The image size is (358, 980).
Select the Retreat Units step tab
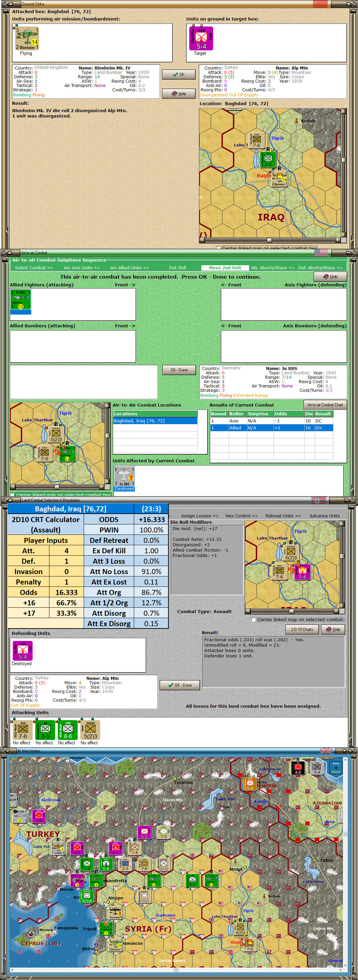pyautogui.click(x=283, y=516)
